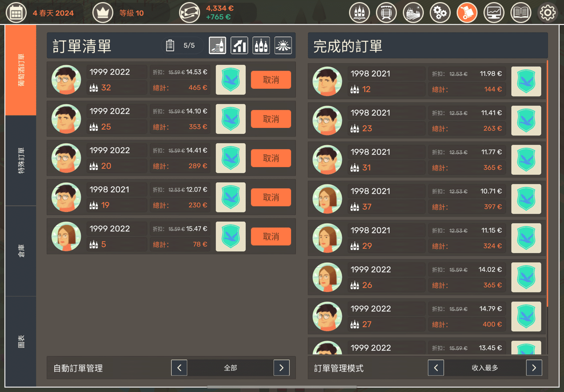The height and width of the screenshot is (392, 564).
Task: Toggle the sunrise field sort filter
Action: pyautogui.click(x=283, y=45)
